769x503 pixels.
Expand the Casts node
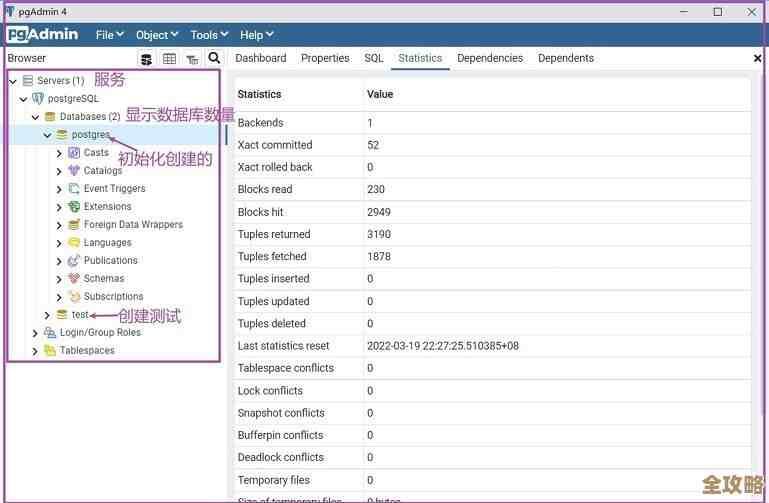[59, 153]
